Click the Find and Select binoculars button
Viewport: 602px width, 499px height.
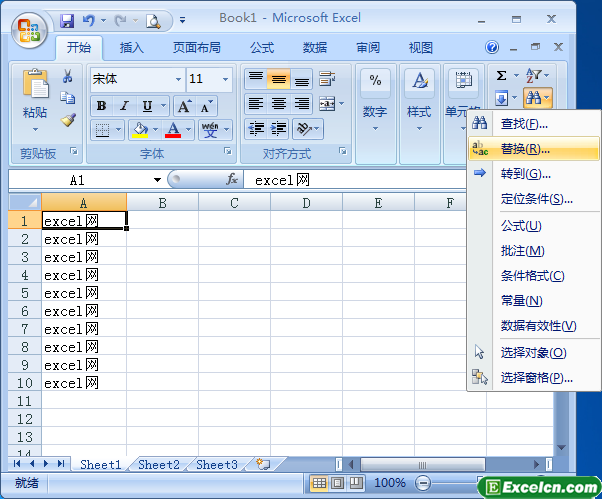click(x=538, y=98)
